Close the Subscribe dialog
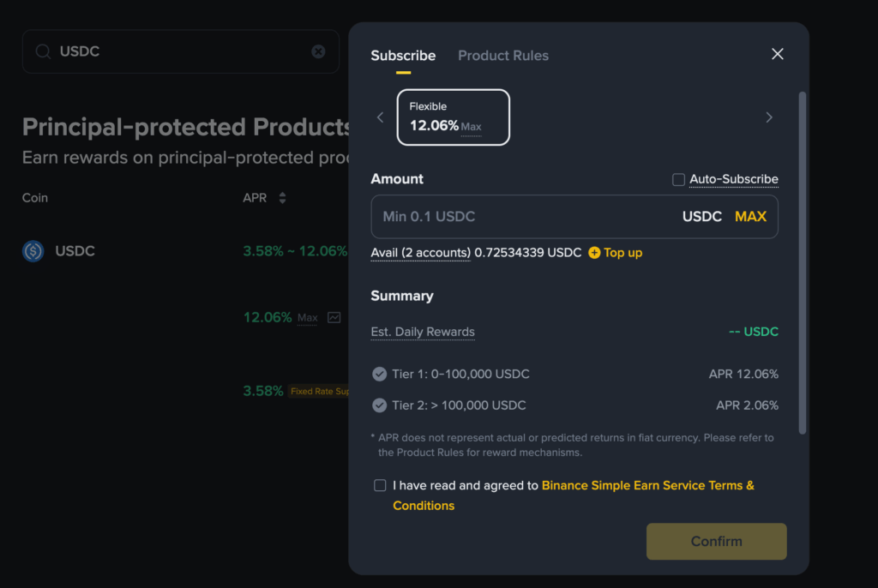Viewport: 878px width, 588px height. pos(777,54)
